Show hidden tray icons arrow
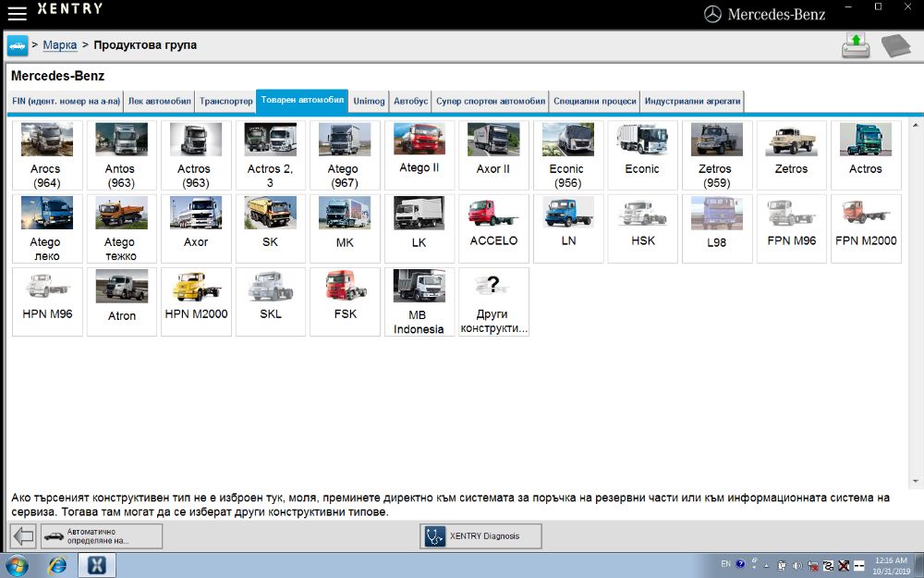This screenshot has height=578, width=924. point(767,566)
